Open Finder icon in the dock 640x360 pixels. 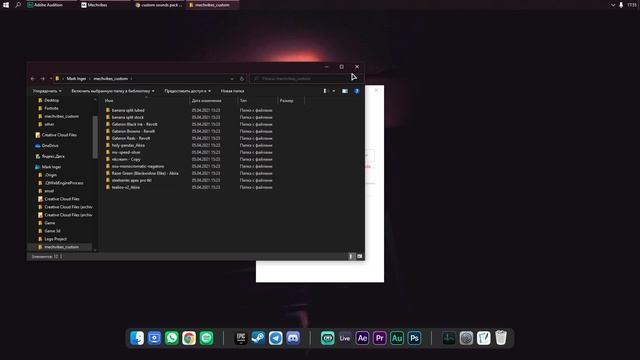137,338
